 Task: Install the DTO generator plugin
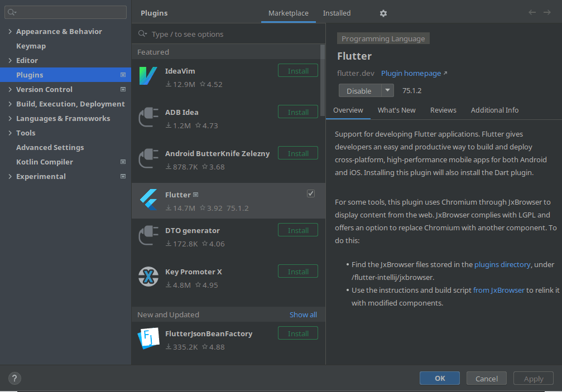click(x=298, y=230)
